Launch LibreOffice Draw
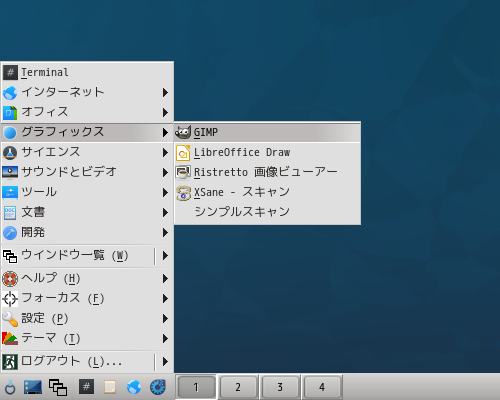Screen dimensions: 500x400 pos(267,153)
